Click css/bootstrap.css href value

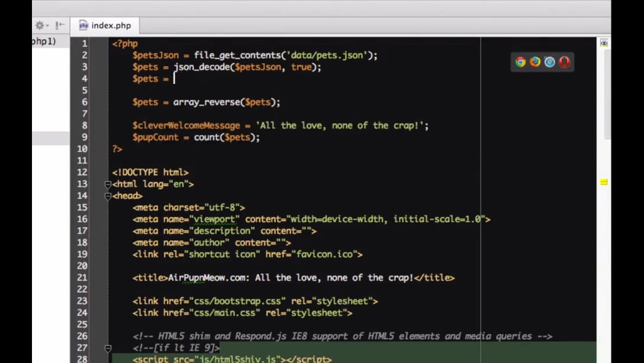click(x=237, y=301)
